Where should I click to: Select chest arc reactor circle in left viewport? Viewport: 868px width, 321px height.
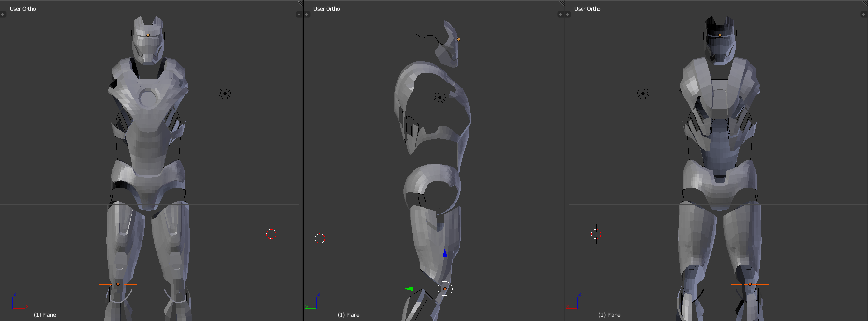(x=148, y=98)
